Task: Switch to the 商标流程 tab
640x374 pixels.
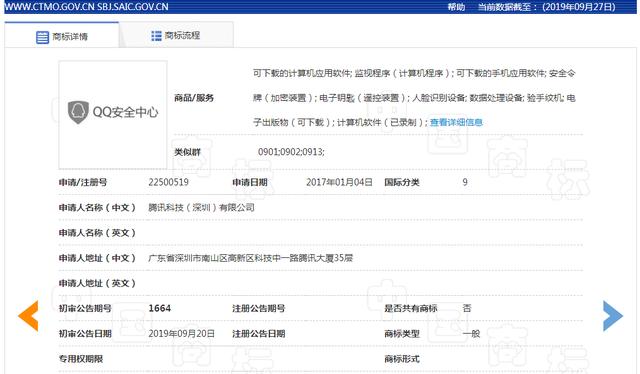Action: tap(176, 36)
